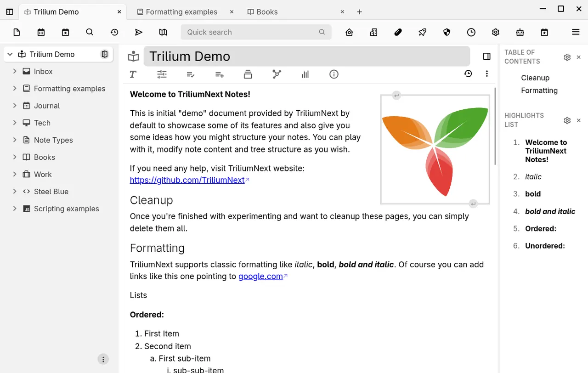Click the bandage launcher icon
Screen dimensions: 588x373
tap(398, 32)
